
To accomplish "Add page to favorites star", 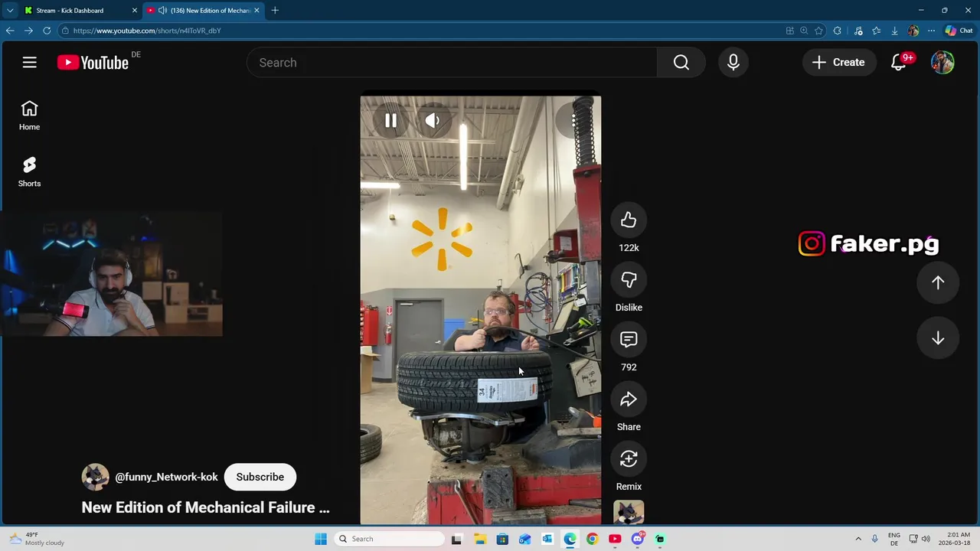I will click(818, 31).
